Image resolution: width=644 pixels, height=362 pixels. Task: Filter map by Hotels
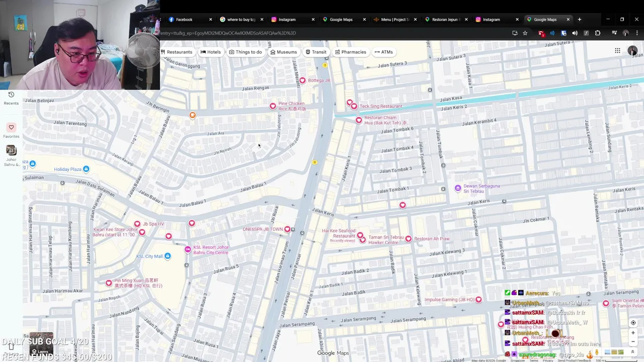210,52
